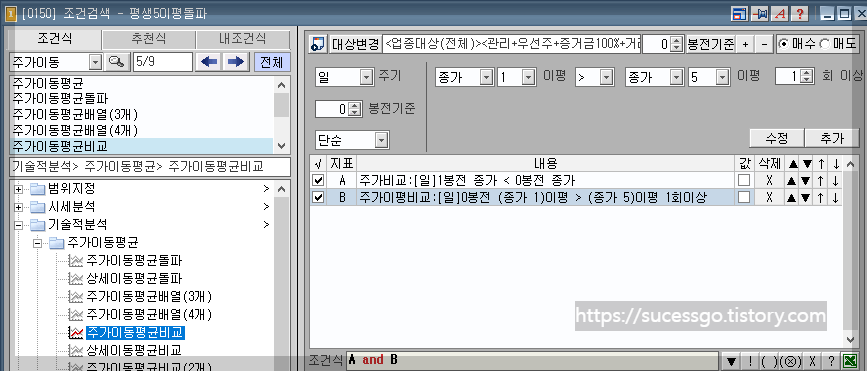Open the formula bar black triangle dropdown
Image resolution: width=867 pixels, height=371 pixels.
(732, 361)
